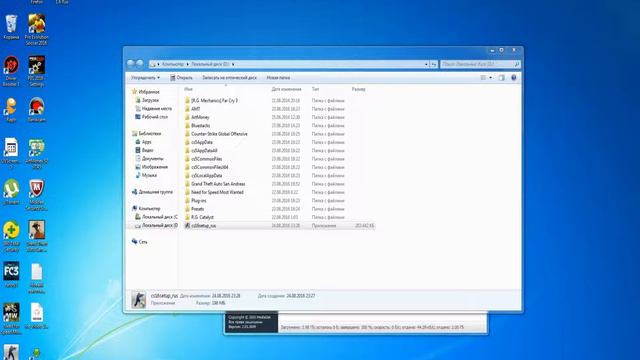640x360 pixels.
Task: Select the ArtMoney folder
Action: (x=200, y=117)
